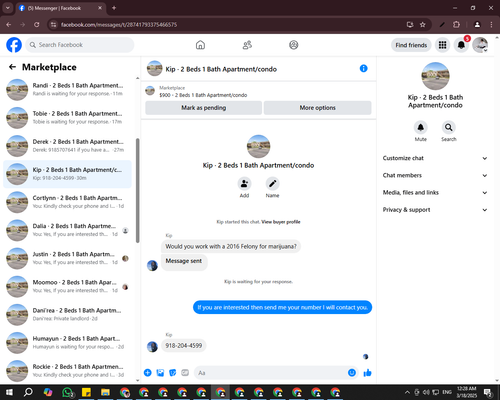Click Kip's large avatar in right panel
This screenshot has width=500, height=400.
click(435, 76)
